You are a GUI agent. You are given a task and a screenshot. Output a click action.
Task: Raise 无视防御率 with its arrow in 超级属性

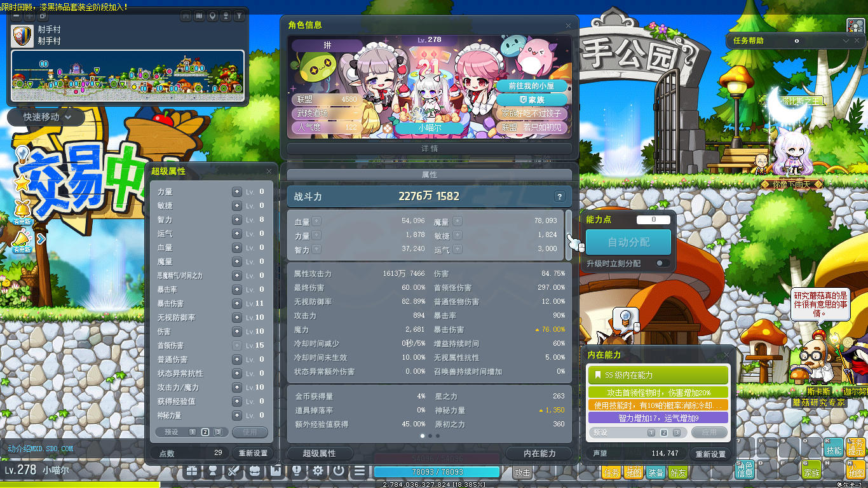[x=237, y=317]
